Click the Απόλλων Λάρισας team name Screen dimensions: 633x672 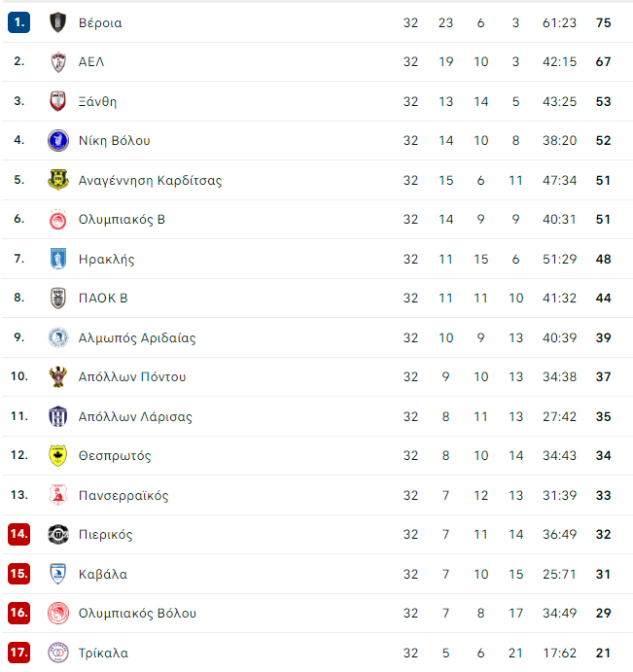(x=135, y=416)
